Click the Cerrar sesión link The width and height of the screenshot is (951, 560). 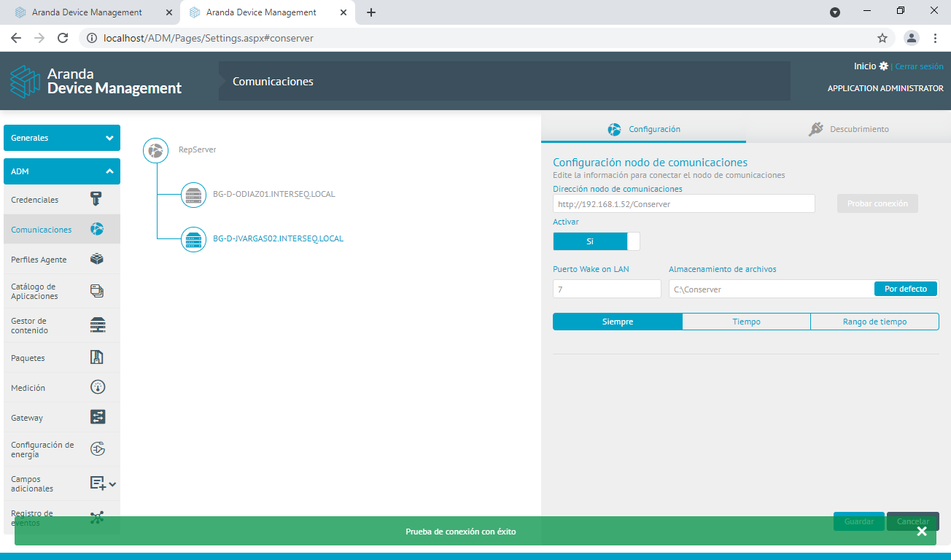919,66
